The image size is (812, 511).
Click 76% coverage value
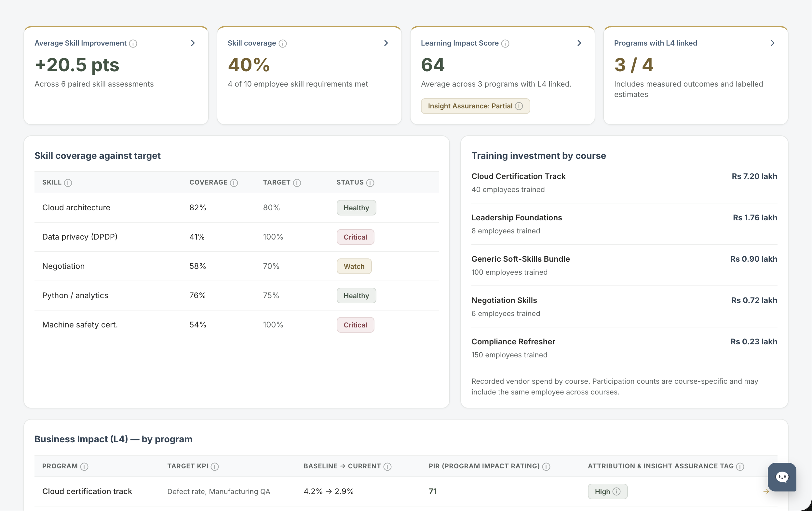(197, 296)
